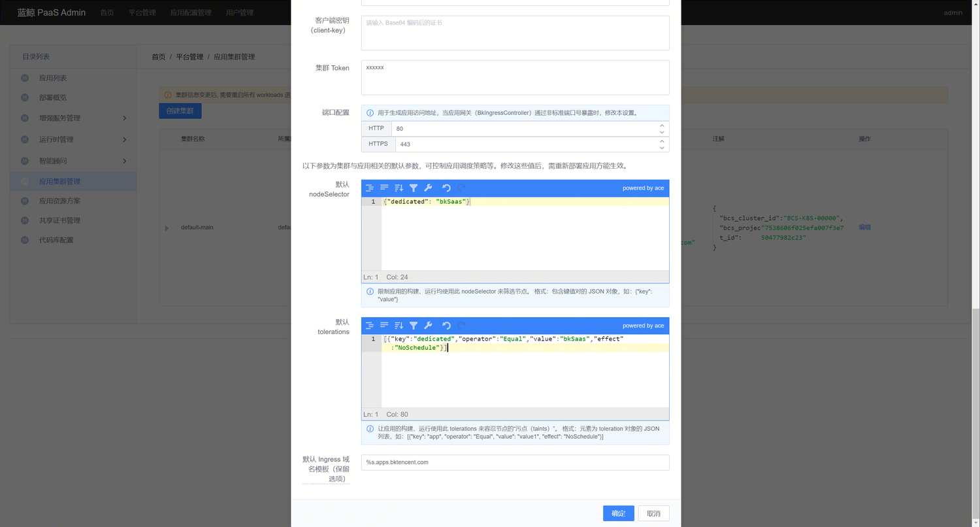Focus the 集群 Token text field

515,78
